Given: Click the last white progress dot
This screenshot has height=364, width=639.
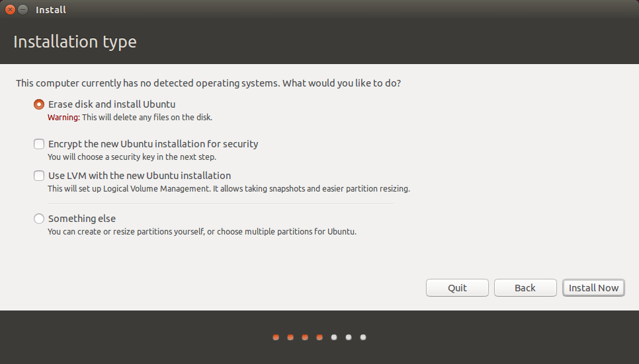Looking at the screenshot, I should (363, 337).
